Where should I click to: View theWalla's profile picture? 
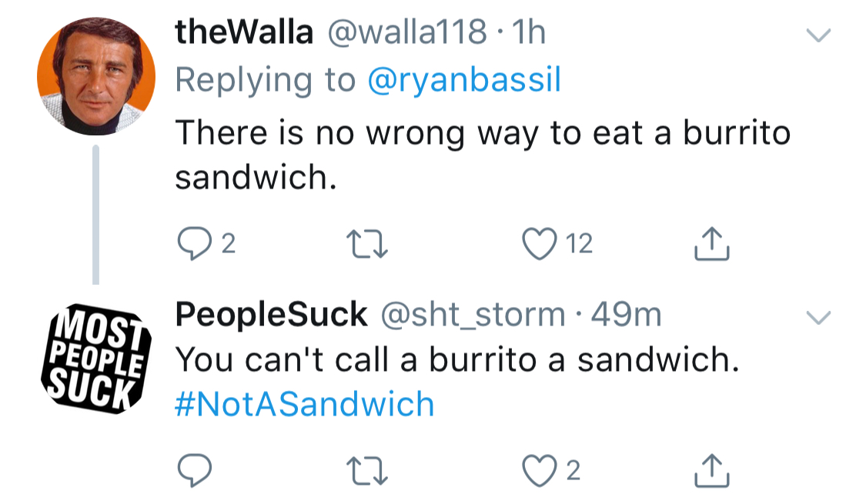pyautogui.click(x=95, y=77)
